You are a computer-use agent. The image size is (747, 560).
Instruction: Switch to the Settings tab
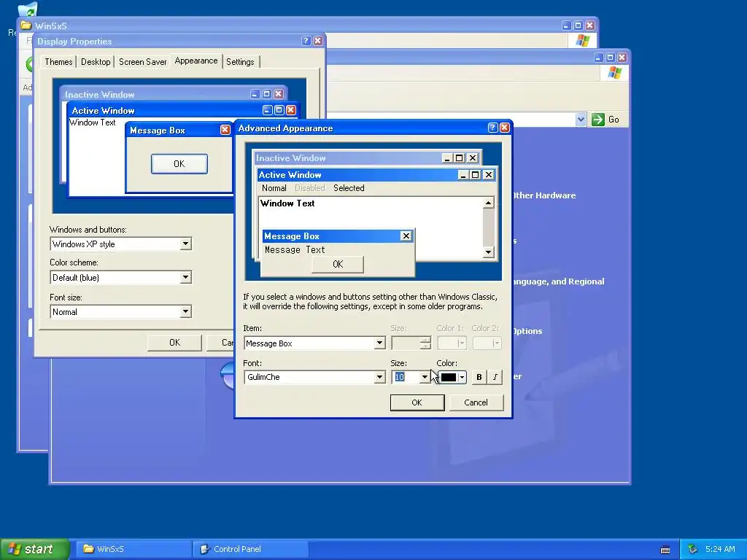tap(240, 62)
